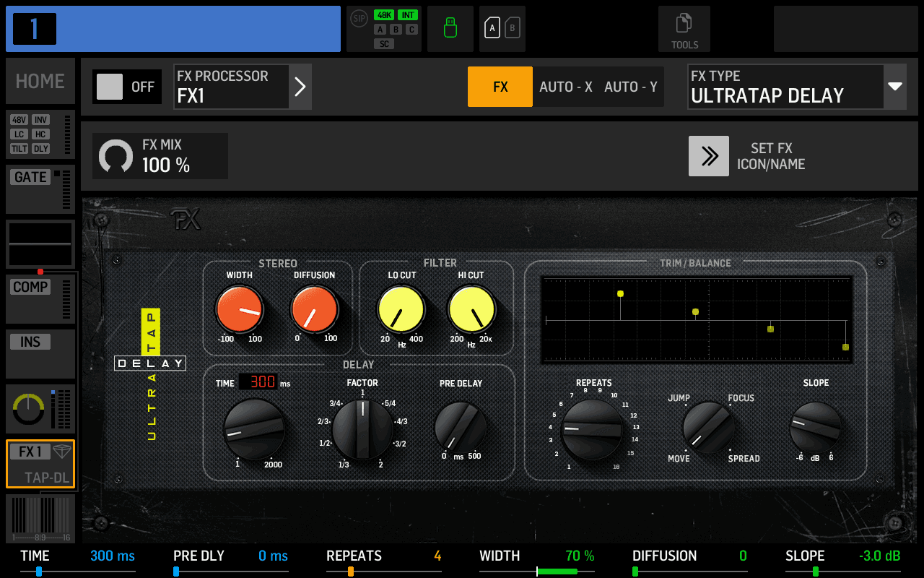924x578 pixels.
Task: Toggle the A indicator in the status panel
Action: click(380, 30)
